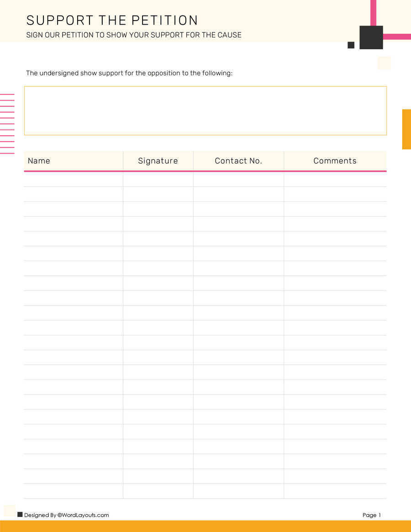Click the petition description text box
Screen dimensions: 411x532
coord(205,111)
